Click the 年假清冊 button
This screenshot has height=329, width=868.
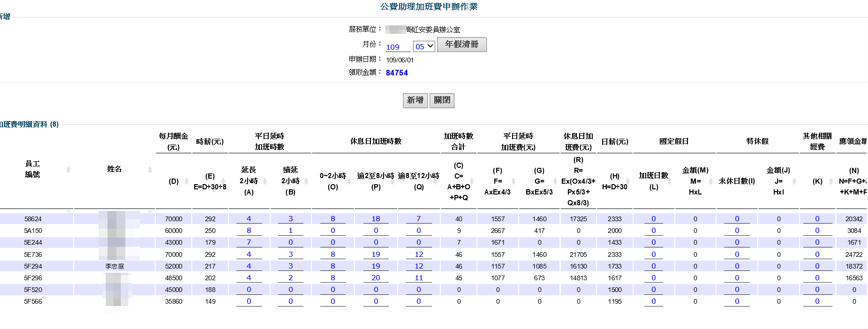click(461, 45)
